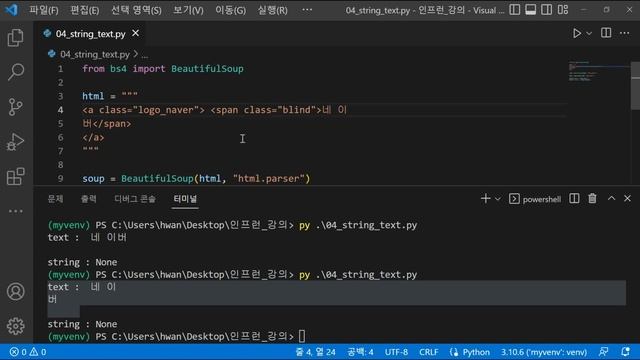Open the feedback icon in status bar
640x360 pixels.
pos(603,352)
